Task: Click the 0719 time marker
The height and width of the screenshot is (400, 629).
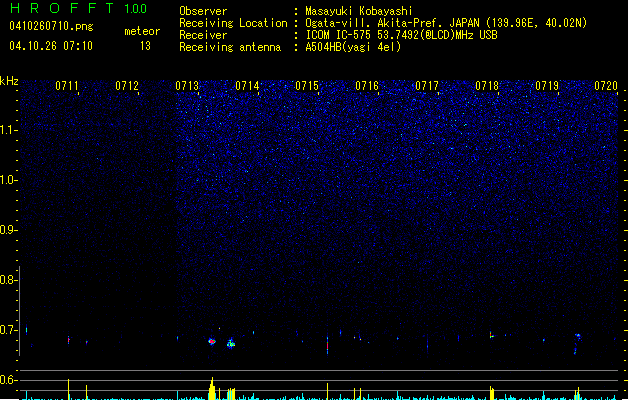Action: tap(547, 86)
